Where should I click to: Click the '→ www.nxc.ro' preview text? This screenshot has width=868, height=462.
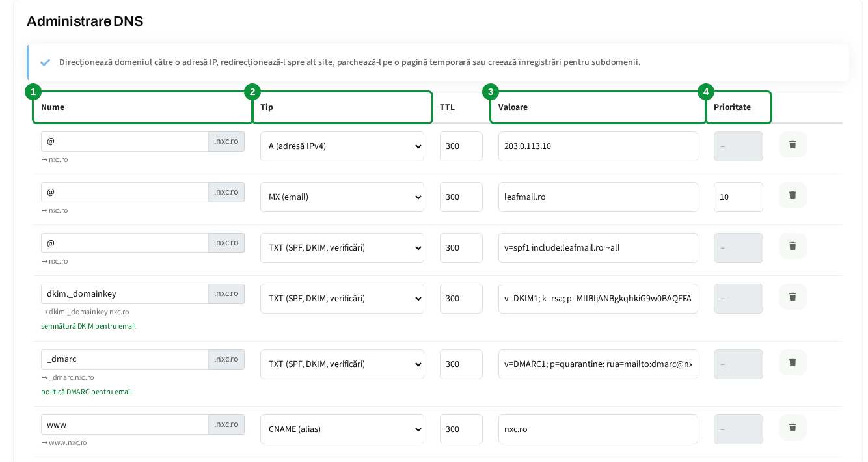tap(64, 442)
